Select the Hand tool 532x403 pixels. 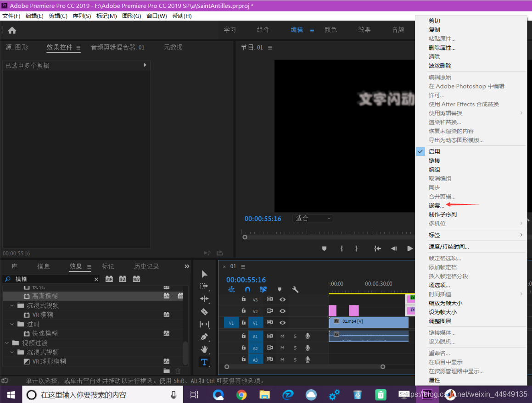[x=204, y=349]
